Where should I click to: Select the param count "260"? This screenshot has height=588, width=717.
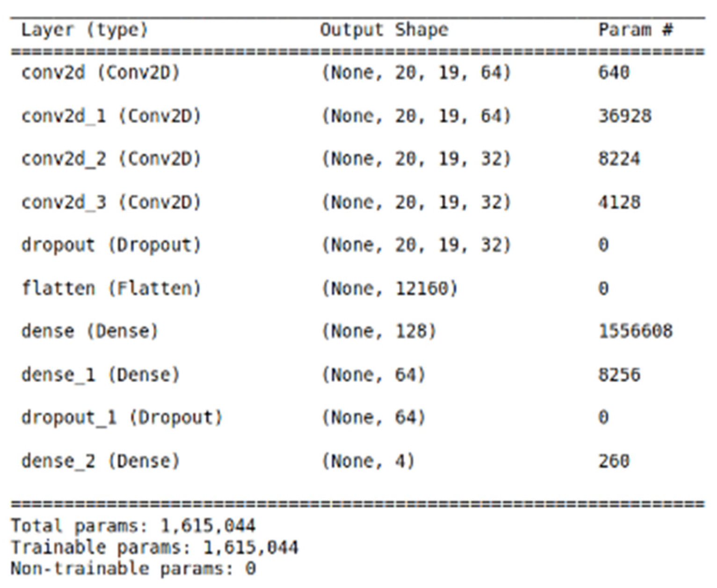tap(614, 461)
